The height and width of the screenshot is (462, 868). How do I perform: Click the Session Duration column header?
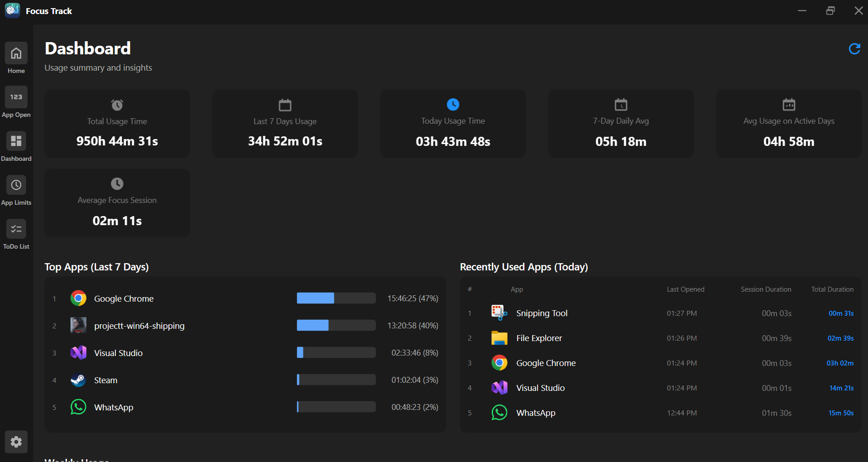pyautogui.click(x=766, y=289)
